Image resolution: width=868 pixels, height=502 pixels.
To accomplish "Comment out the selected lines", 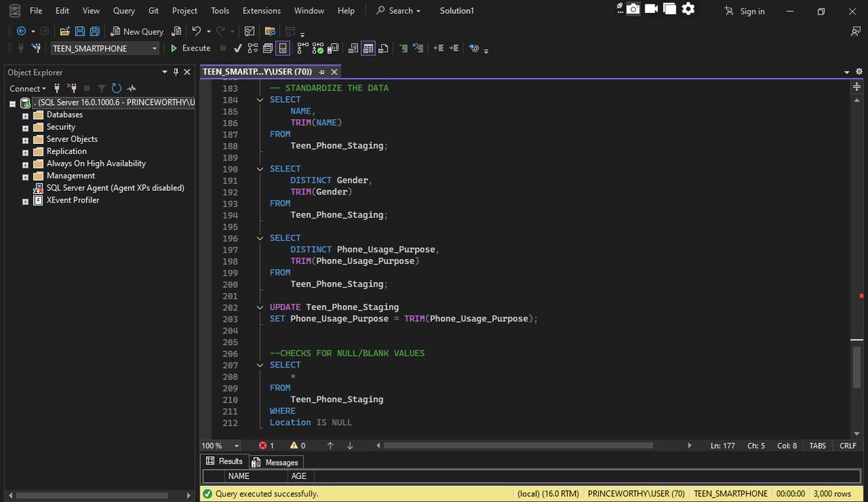I will [x=402, y=48].
